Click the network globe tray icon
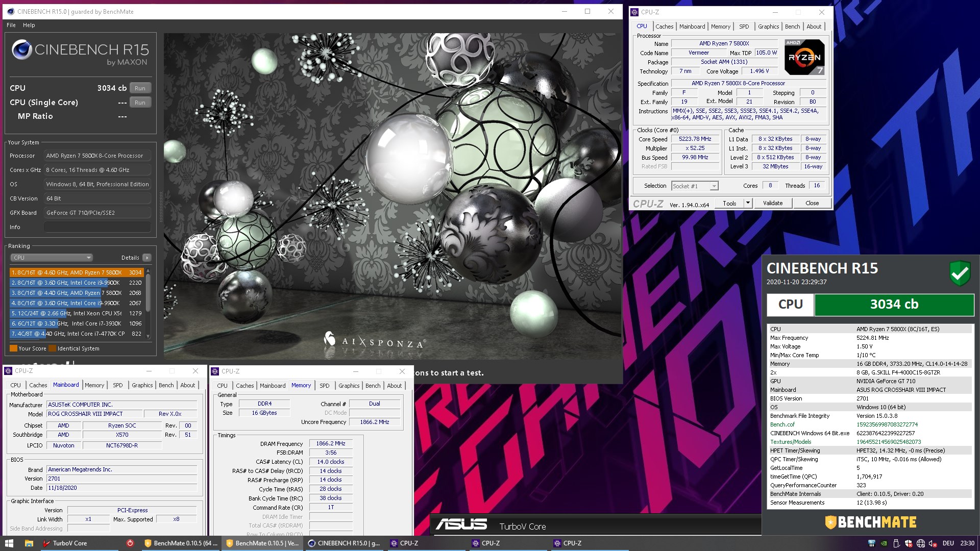Screen dimensions: 980x551 pyautogui.click(x=921, y=543)
